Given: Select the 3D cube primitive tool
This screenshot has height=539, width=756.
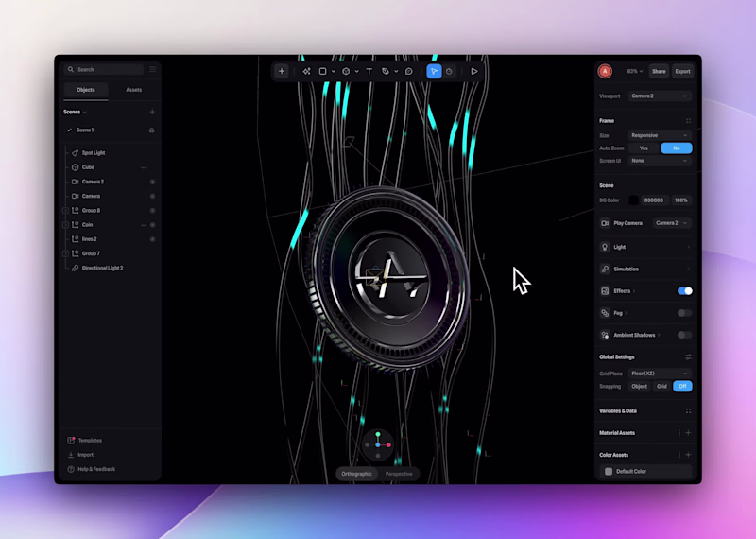Looking at the screenshot, I should click(x=346, y=72).
